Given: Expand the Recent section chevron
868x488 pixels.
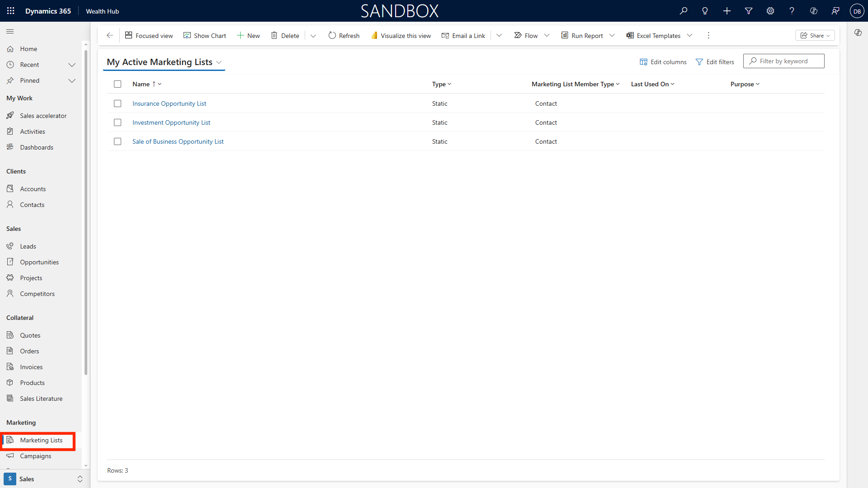Looking at the screenshot, I should tap(71, 65).
